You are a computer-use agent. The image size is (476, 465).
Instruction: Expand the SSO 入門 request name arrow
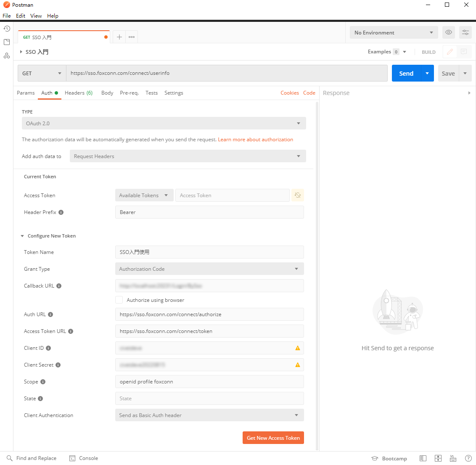click(x=21, y=52)
